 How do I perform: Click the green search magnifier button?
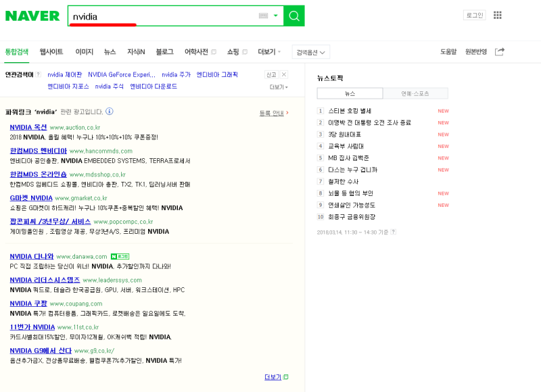pos(294,16)
